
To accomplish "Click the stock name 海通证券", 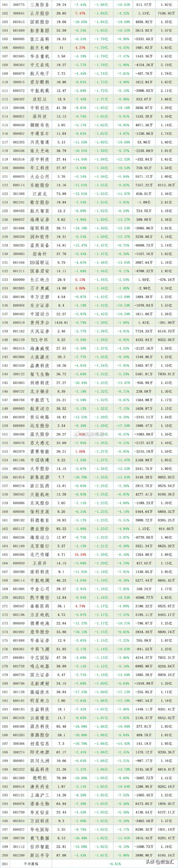I will 40,219.
